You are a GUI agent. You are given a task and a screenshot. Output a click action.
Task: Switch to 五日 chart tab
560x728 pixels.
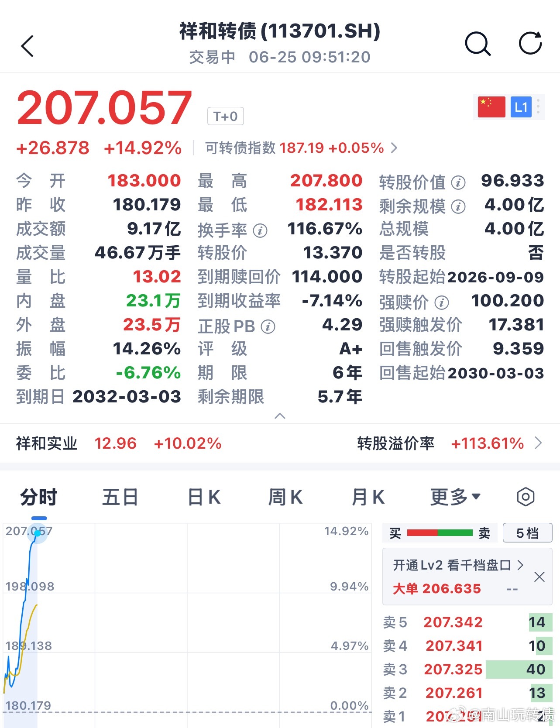point(120,497)
